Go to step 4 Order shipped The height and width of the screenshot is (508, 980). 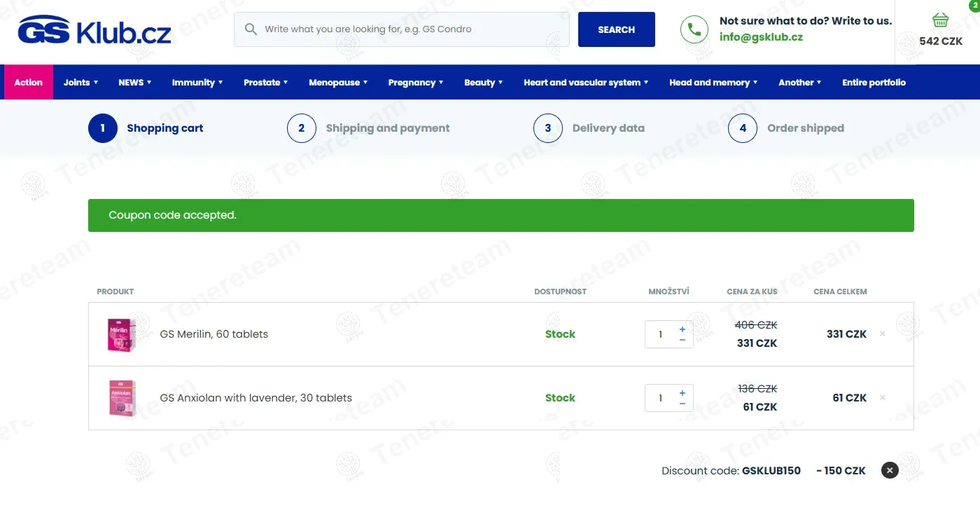[x=786, y=128]
